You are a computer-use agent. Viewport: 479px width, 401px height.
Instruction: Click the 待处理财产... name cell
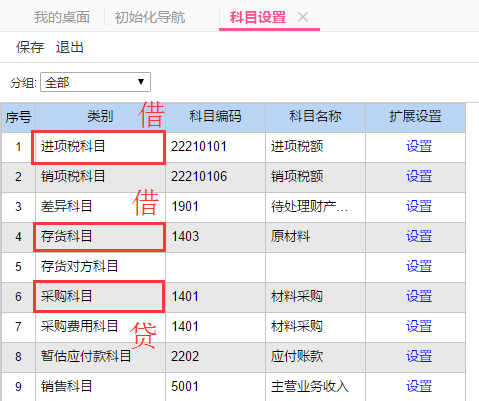pos(315,207)
